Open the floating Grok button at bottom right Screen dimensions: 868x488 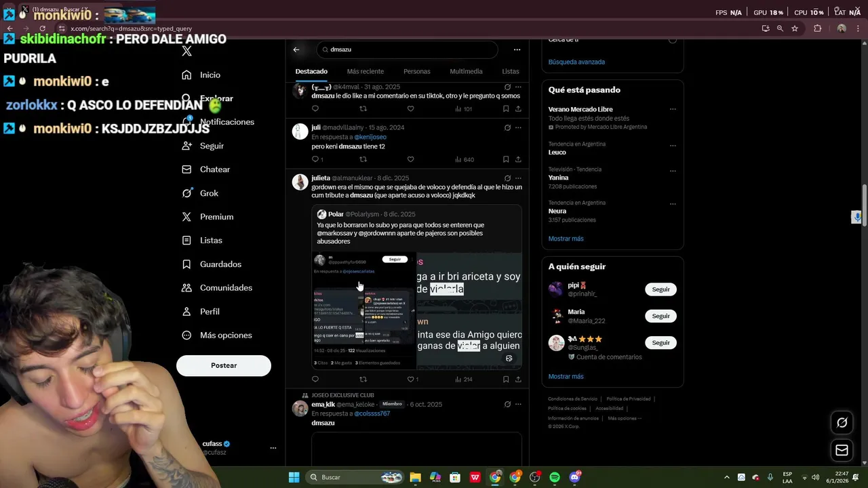click(x=842, y=422)
